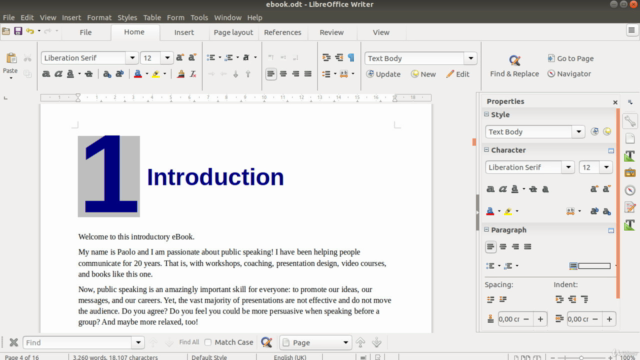Viewport: 640px width, 360px height.
Task: Click sidebar bold icon in Character section
Action: 491,189
